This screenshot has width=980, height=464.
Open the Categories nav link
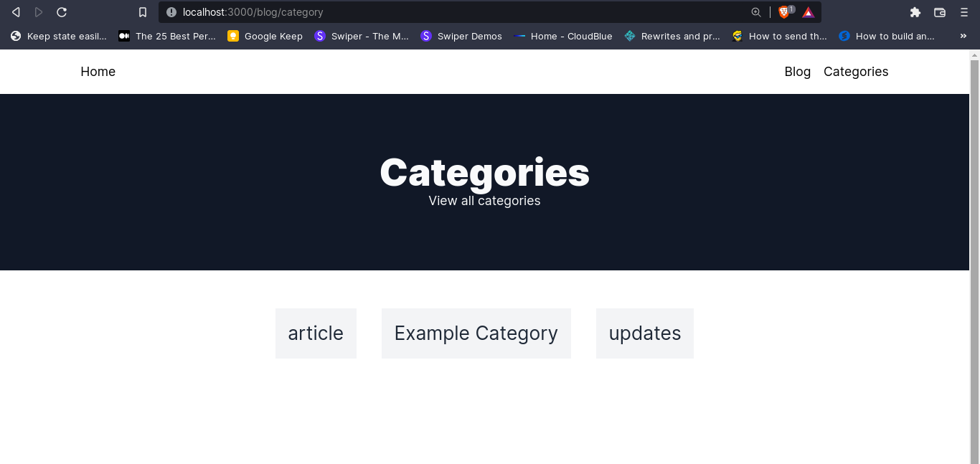[x=856, y=72]
